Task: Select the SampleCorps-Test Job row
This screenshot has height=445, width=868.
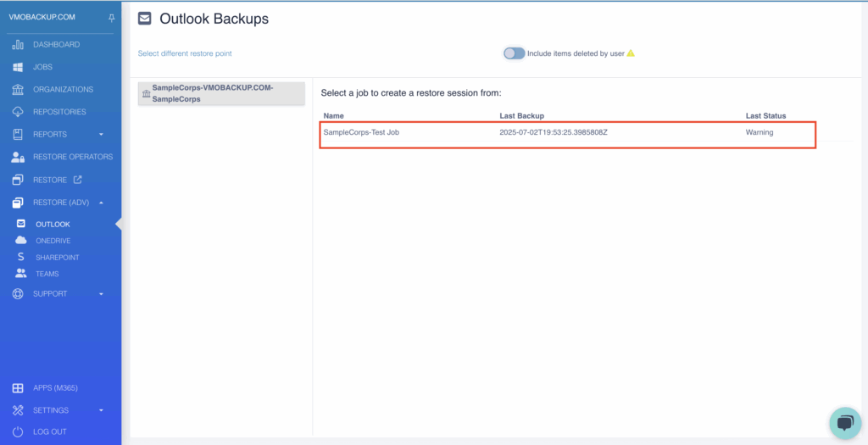Action: point(567,135)
